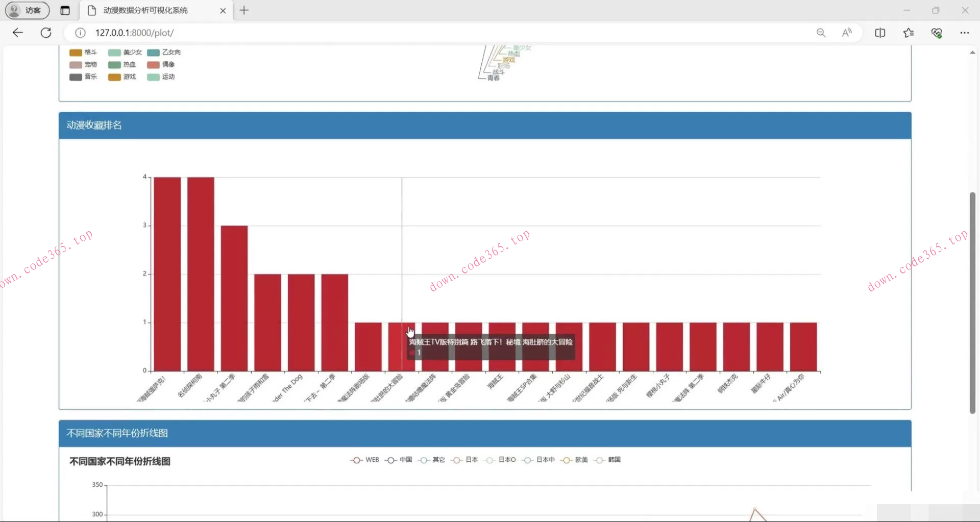The height and width of the screenshot is (522, 980).
Task: Select the 动漫数据分析可视化系统 tab
Action: 157,10
